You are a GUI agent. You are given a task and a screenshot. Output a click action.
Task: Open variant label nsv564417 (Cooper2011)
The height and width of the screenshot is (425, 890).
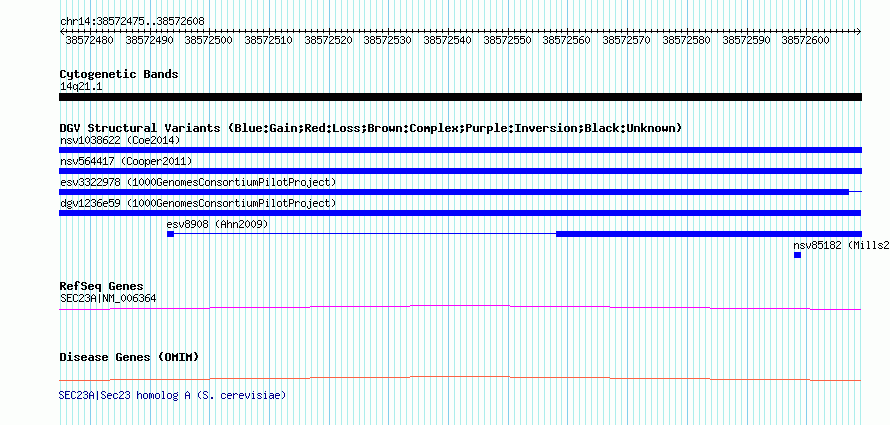(126, 161)
